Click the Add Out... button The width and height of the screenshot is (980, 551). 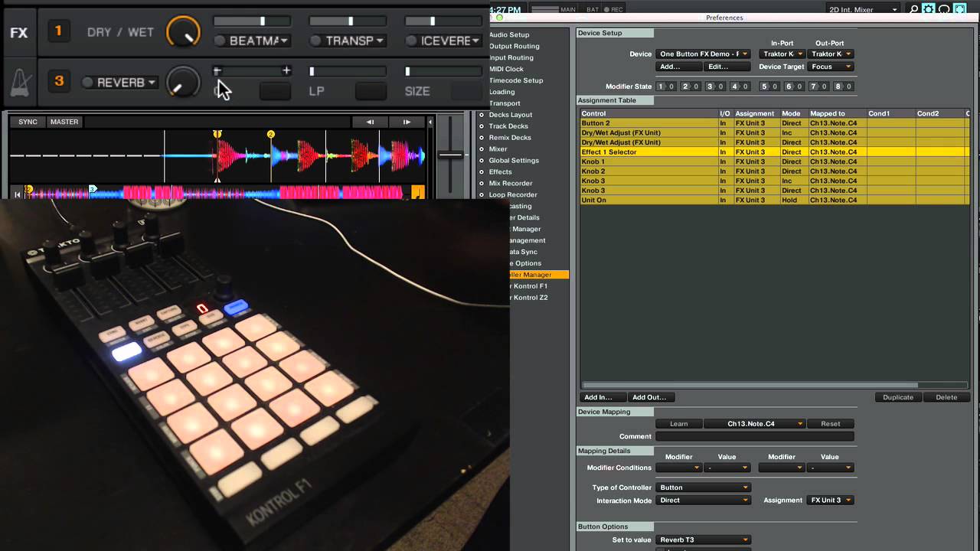tap(652, 397)
